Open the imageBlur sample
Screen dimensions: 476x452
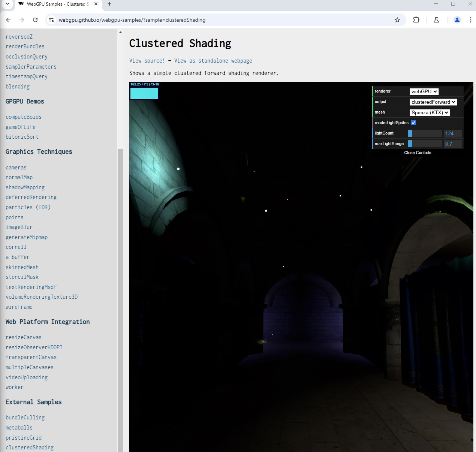coord(19,227)
